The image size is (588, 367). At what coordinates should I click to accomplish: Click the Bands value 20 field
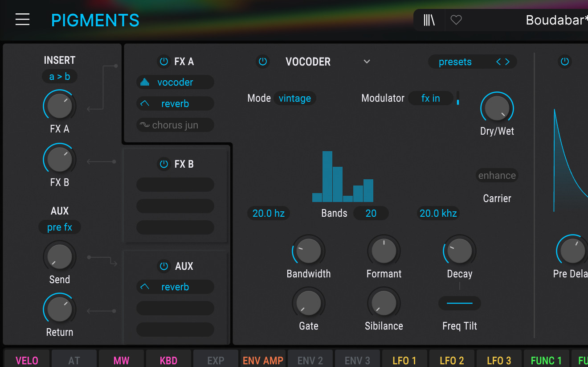coord(371,213)
